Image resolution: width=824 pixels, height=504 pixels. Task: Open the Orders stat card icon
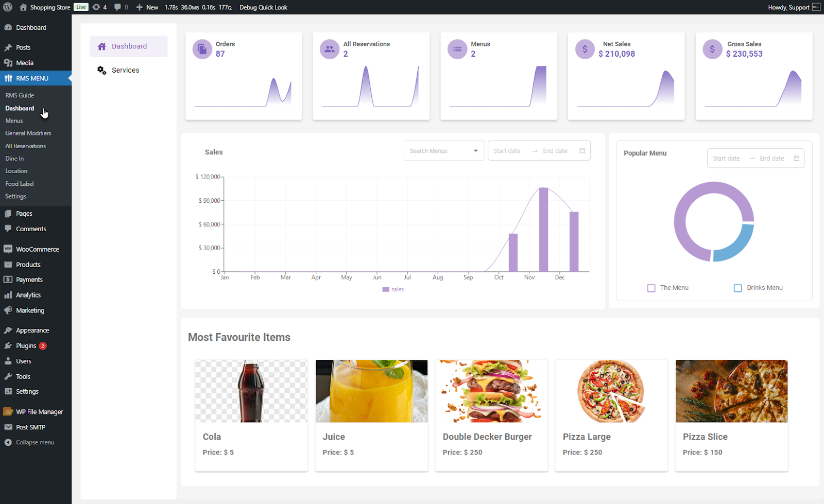(202, 49)
